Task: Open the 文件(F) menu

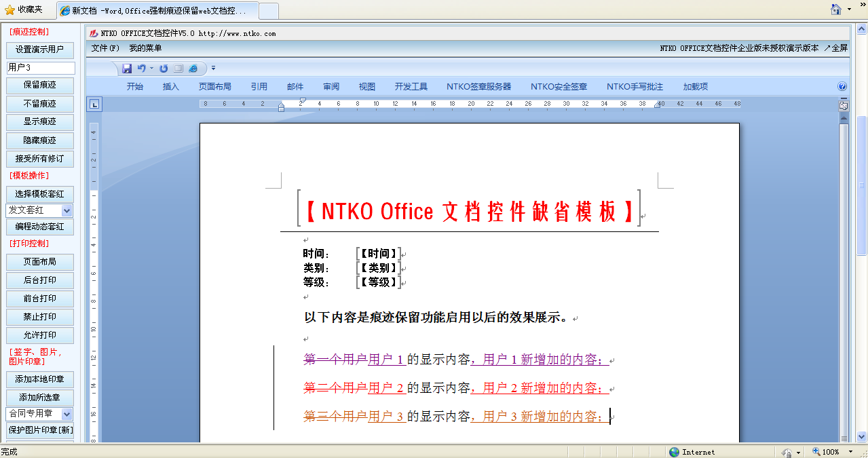Action: (105, 48)
